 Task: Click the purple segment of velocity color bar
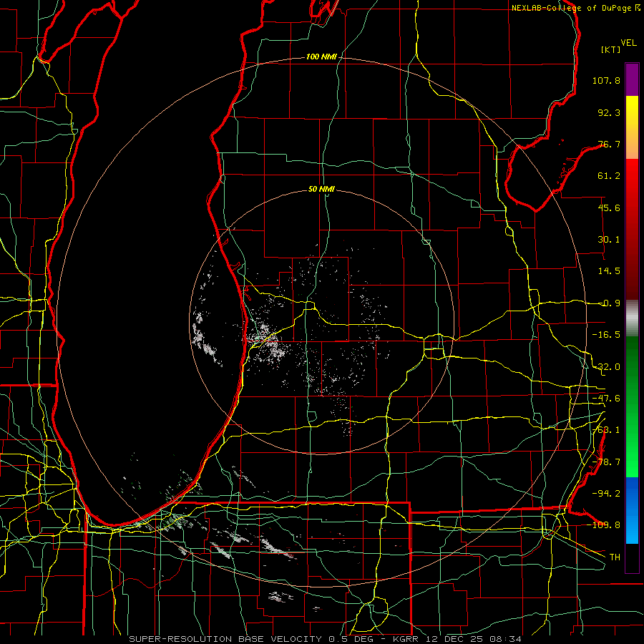632,80
